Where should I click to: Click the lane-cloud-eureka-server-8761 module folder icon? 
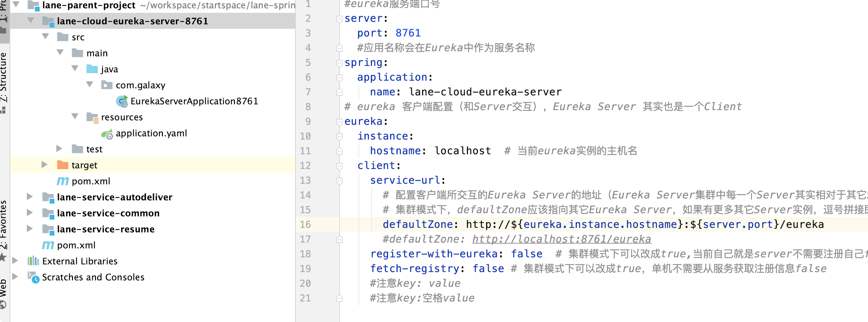coord(48,21)
